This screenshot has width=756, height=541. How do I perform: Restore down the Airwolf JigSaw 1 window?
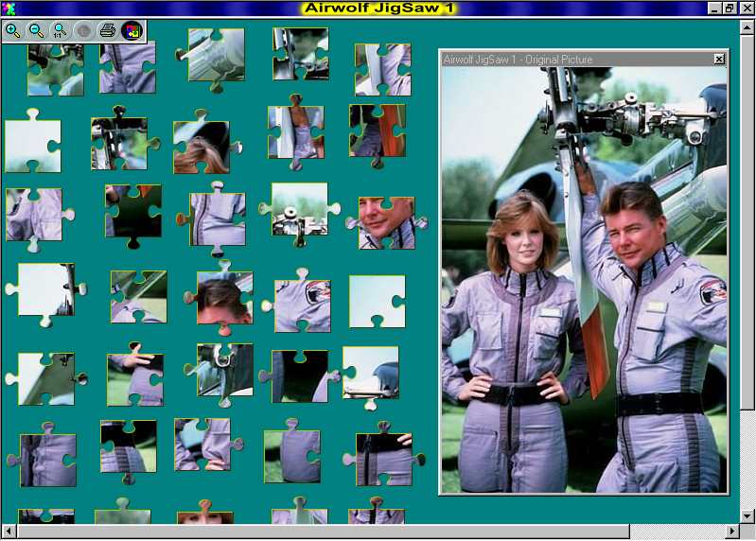(x=729, y=9)
